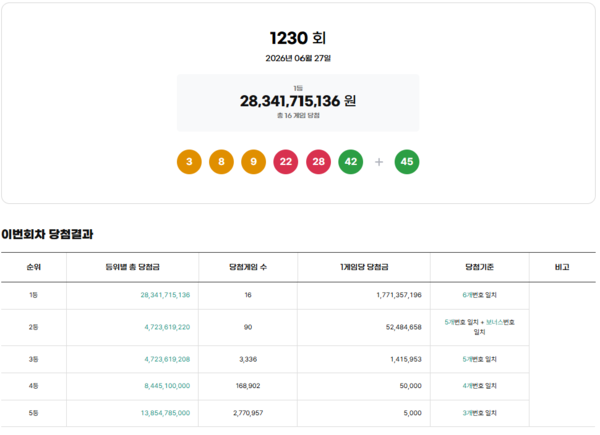This screenshot has height=435, width=600.
Task: Click the jackpot amount 28,341,715,136 원
Action: 298,101
